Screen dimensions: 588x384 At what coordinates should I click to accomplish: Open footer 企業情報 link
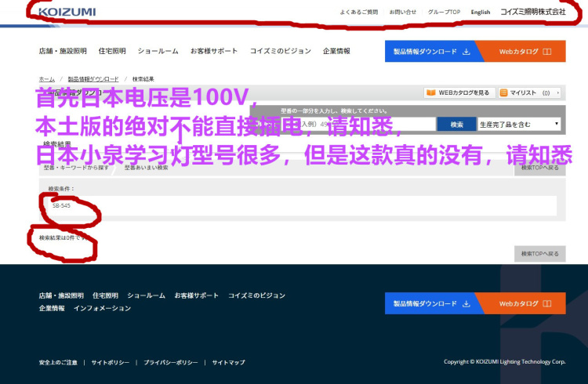pyautogui.click(x=52, y=308)
